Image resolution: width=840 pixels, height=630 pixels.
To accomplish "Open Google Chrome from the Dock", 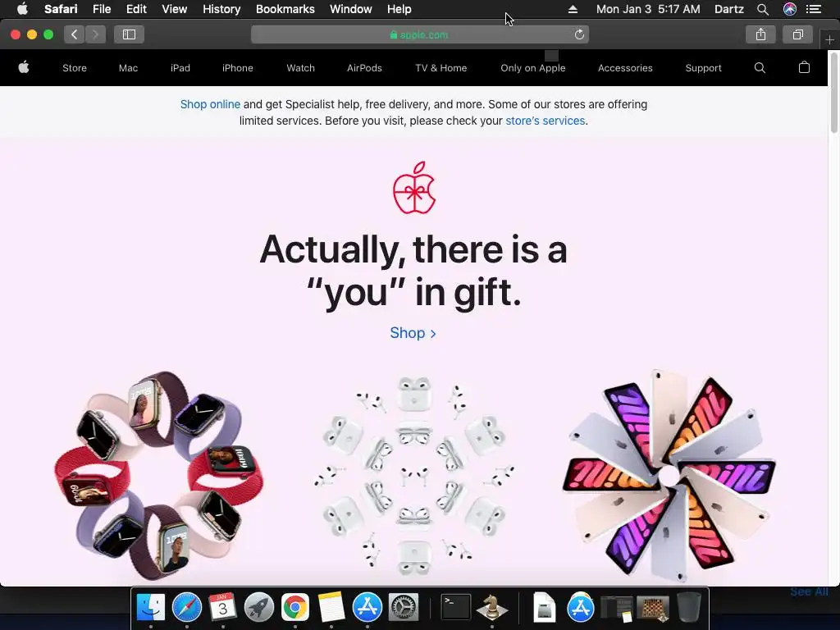I will 295,608.
